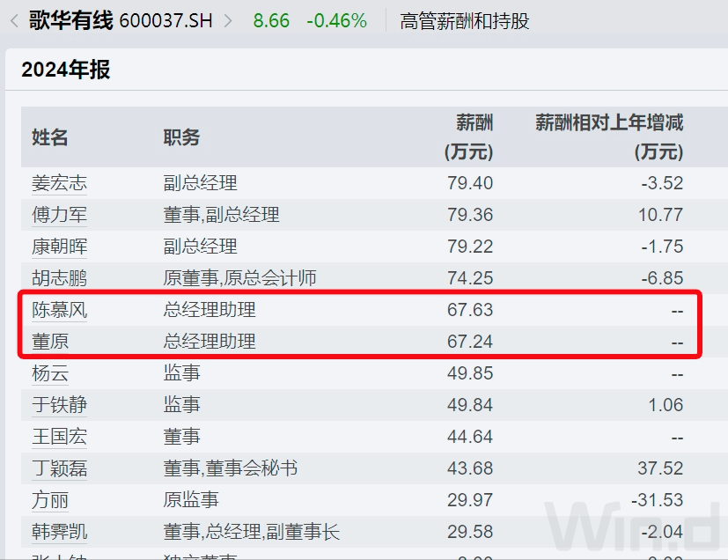728x560 pixels.
Task: Click 董原's salary value 67.24
Action: pos(470,342)
